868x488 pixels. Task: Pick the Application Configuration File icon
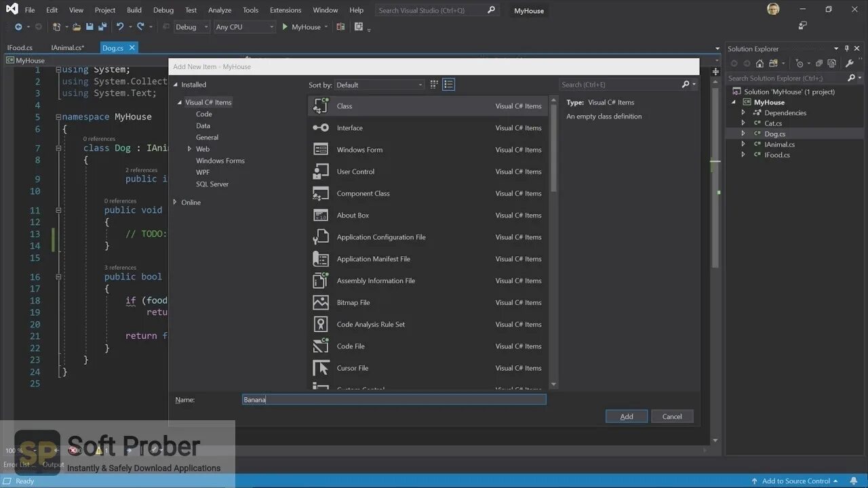coord(321,237)
